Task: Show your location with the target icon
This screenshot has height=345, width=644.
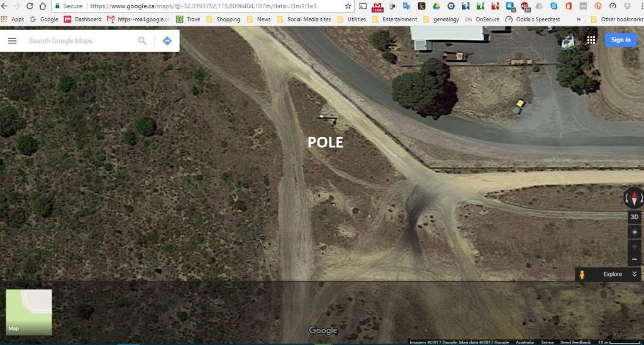Action: tap(634, 232)
